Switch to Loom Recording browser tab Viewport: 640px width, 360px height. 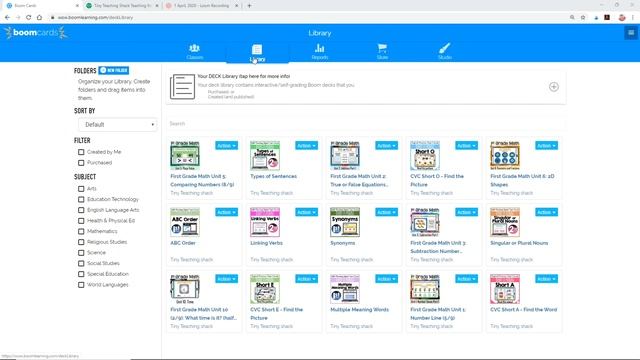click(x=202, y=6)
